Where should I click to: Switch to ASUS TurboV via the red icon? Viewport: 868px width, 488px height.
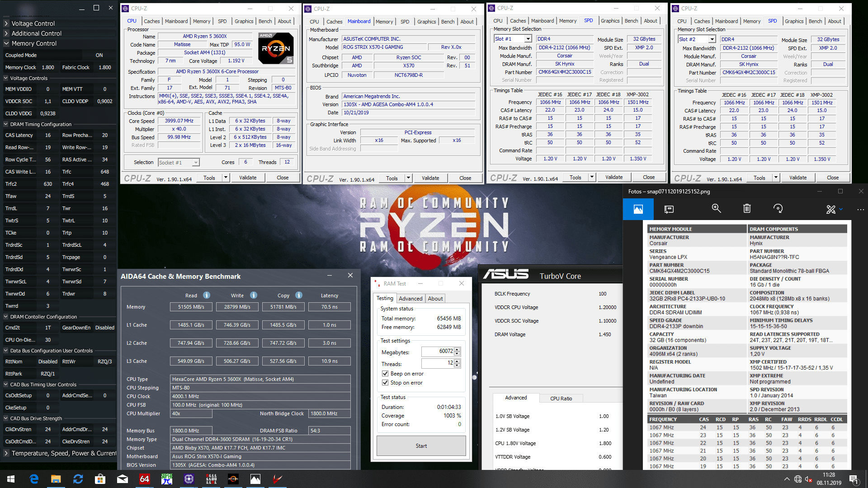point(277,479)
